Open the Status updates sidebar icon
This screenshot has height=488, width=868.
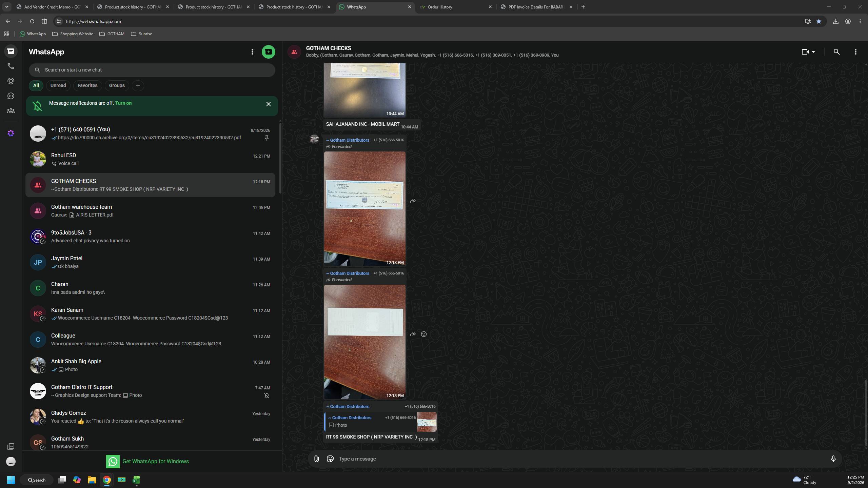tap(11, 81)
